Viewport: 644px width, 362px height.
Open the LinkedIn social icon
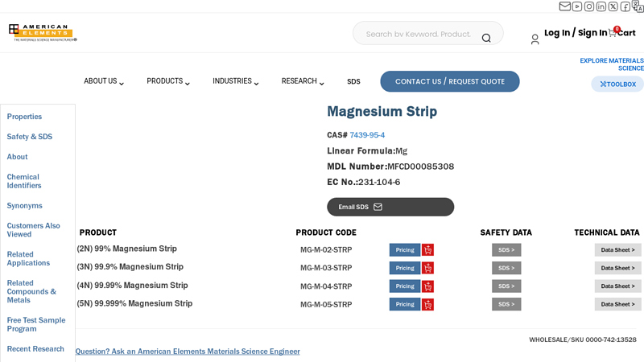click(x=601, y=6)
